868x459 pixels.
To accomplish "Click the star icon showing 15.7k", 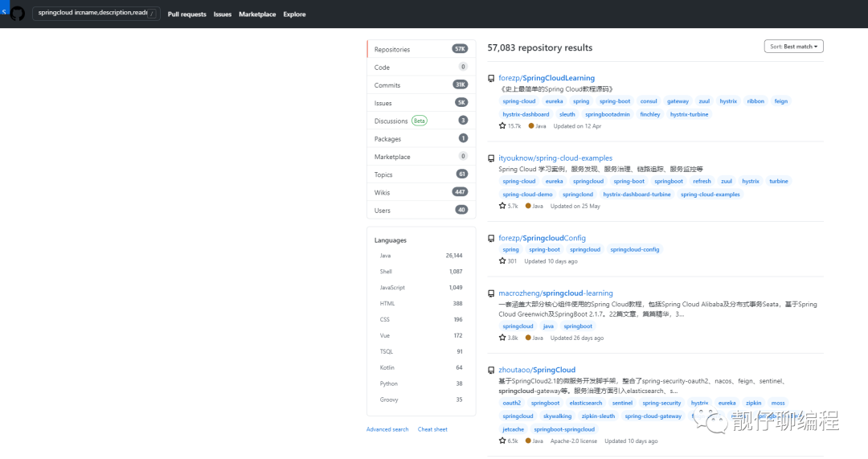I will pos(502,125).
